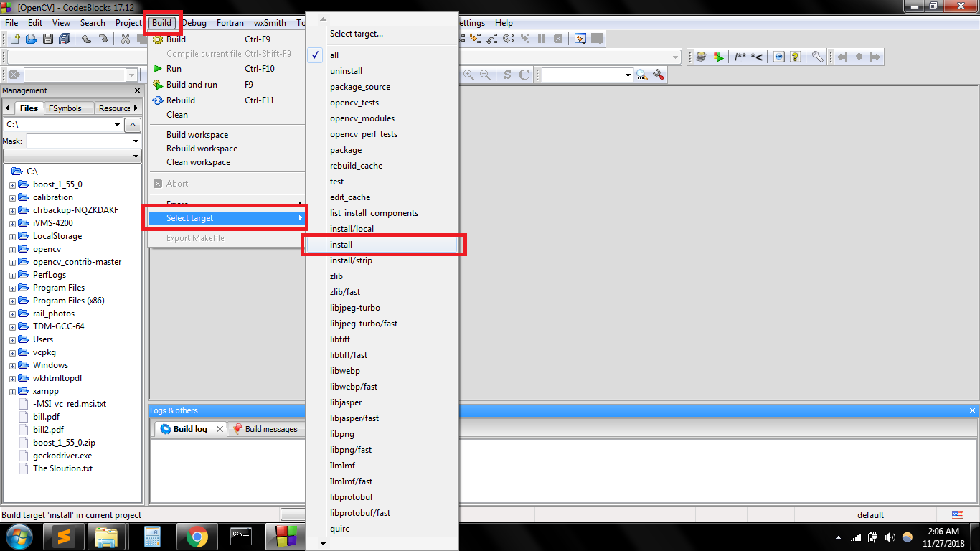Click the Various info debug icon
This screenshot has width=980, height=551.
point(597,39)
